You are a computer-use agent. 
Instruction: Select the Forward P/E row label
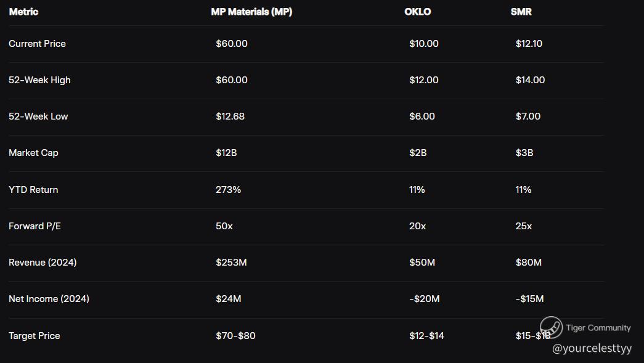pyautogui.click(x=35, y=226)
